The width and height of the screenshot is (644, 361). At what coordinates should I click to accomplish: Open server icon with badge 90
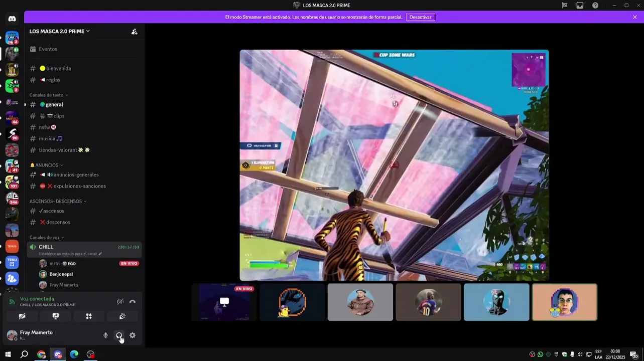[12, 133]
